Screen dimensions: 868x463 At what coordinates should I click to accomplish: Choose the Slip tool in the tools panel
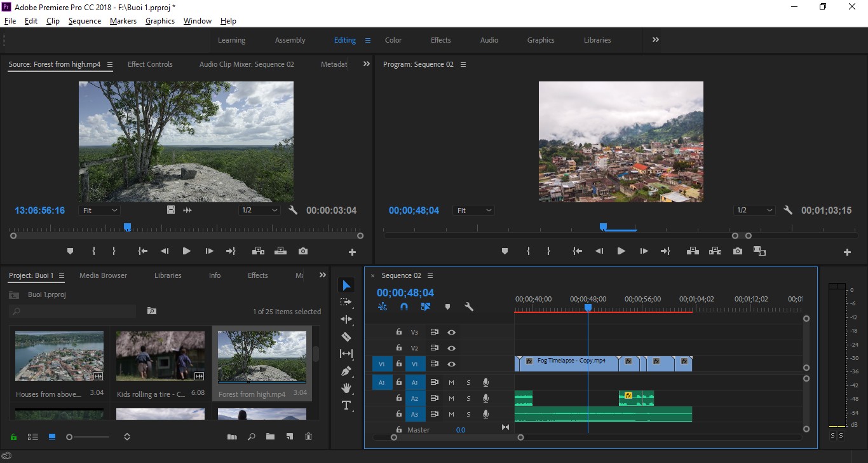346,354
